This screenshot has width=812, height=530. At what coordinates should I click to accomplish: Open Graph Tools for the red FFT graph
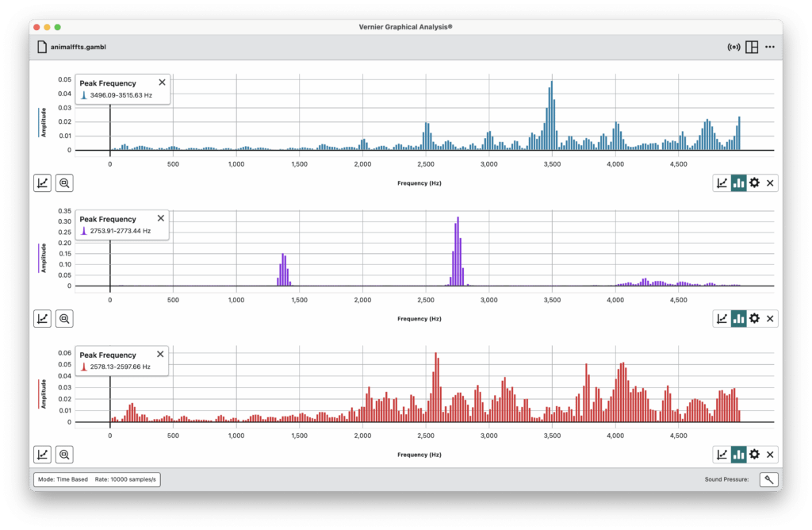click(x=42, y=455)
